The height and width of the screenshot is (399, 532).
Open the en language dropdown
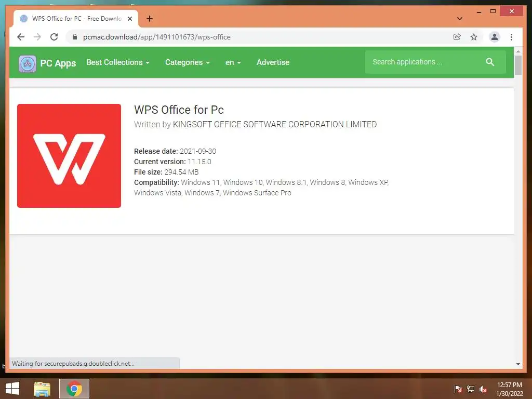coord(233,62)
